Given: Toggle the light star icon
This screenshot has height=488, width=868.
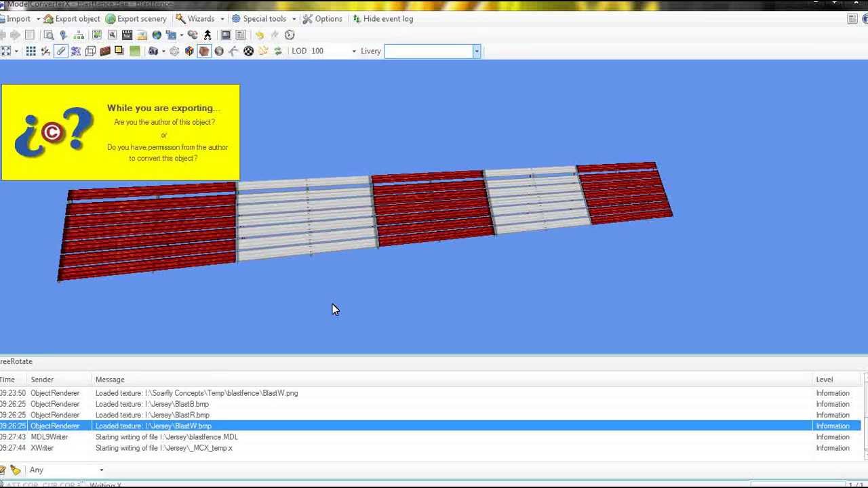Looking at the screenshot, I should (263, 51).
